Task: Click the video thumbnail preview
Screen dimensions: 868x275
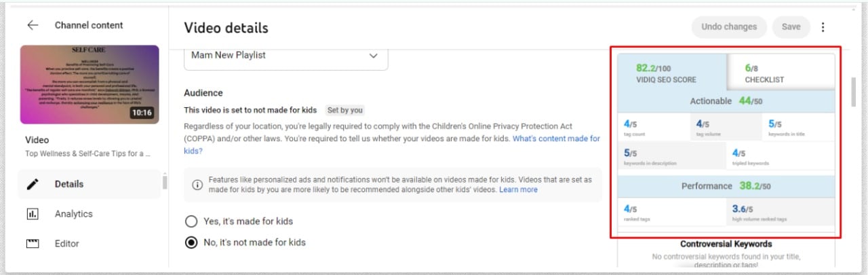Action: [90, 85]
